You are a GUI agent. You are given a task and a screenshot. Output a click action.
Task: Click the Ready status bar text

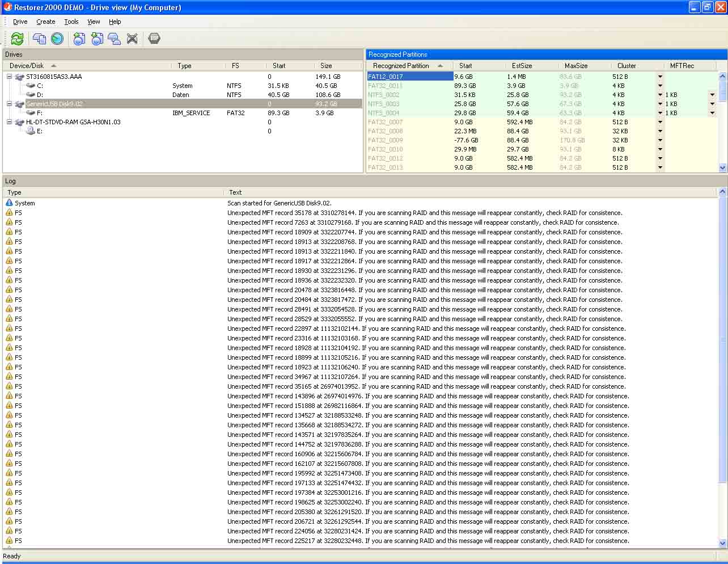[12, 556]
